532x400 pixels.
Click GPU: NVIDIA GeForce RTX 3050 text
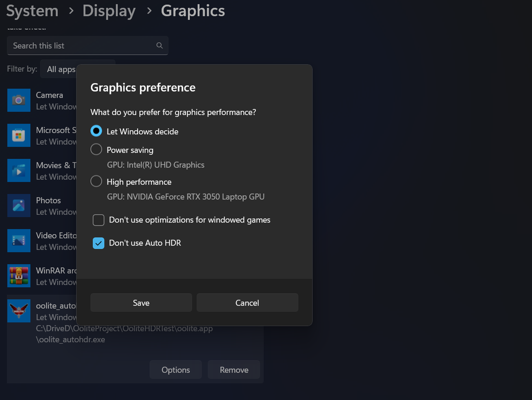[185, 197]
